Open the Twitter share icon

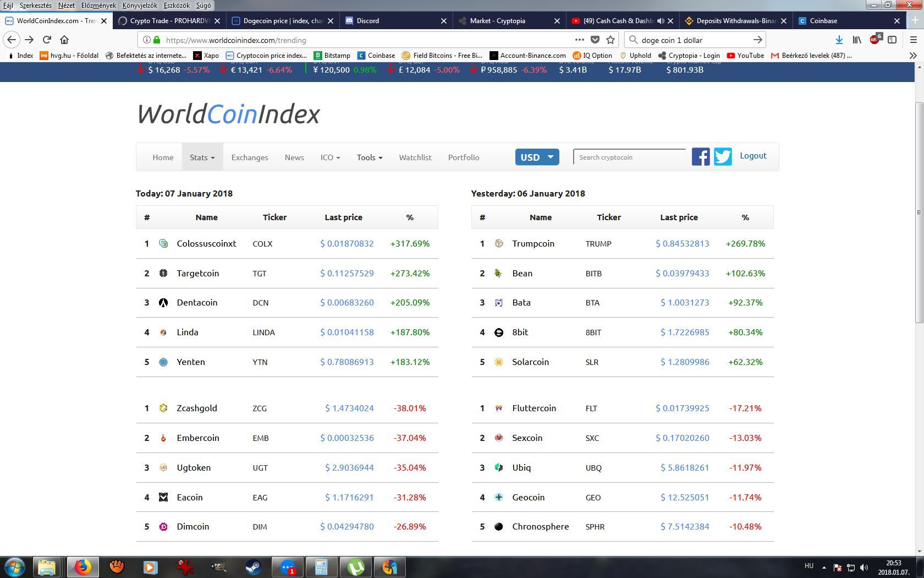[723, 157]
